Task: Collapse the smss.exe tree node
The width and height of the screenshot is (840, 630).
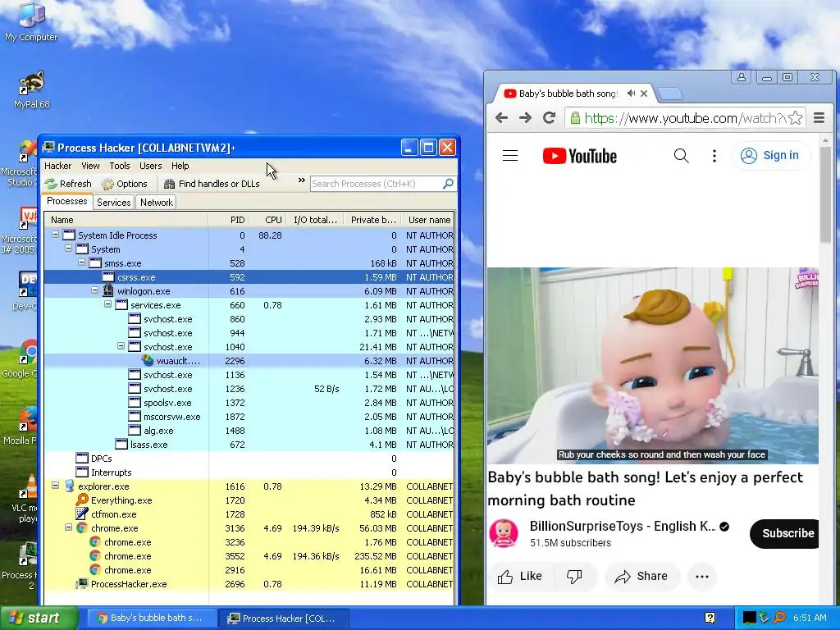Action: click(81, 262)
